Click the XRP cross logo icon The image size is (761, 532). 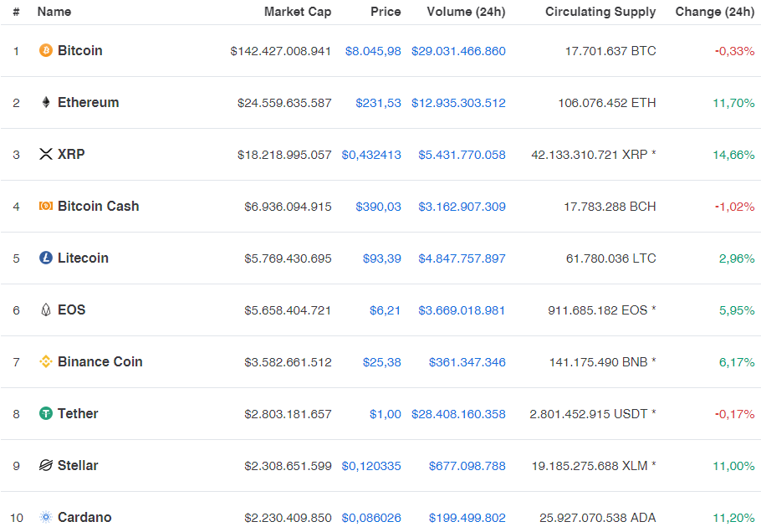pos(46,155)
